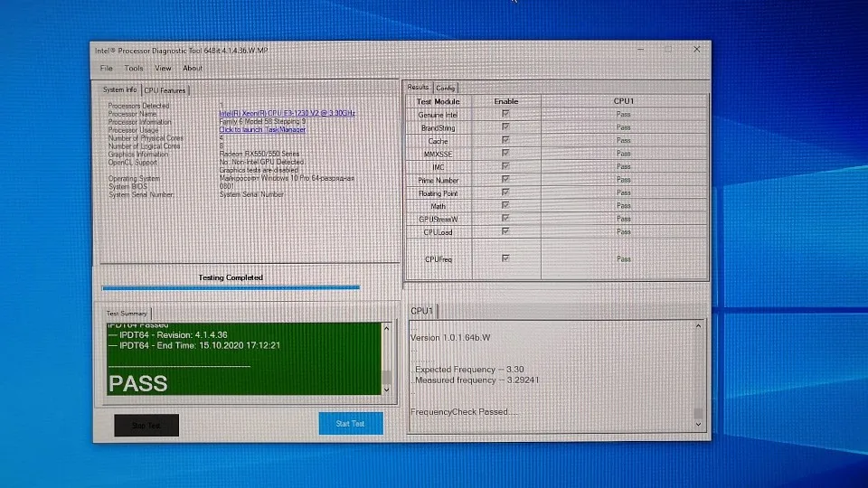Click the IPDT64 End Time line
868x488 pixels.
point(195,345)
